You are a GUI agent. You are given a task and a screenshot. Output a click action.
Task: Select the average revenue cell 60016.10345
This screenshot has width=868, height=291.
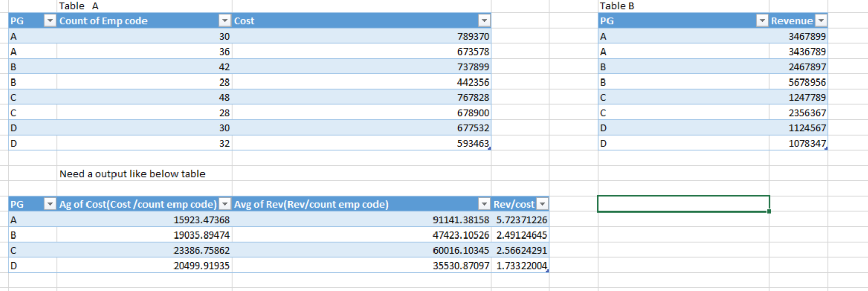click(362, 250)
